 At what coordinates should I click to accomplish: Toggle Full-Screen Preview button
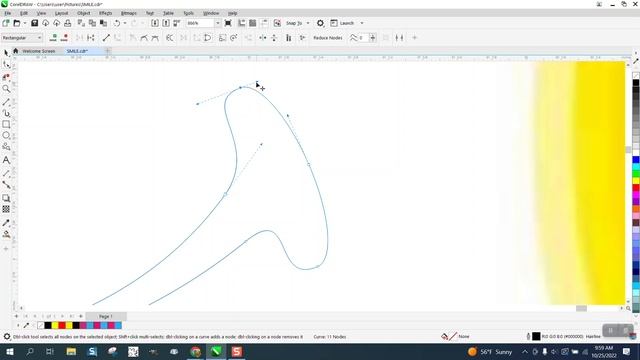(228, 23)
